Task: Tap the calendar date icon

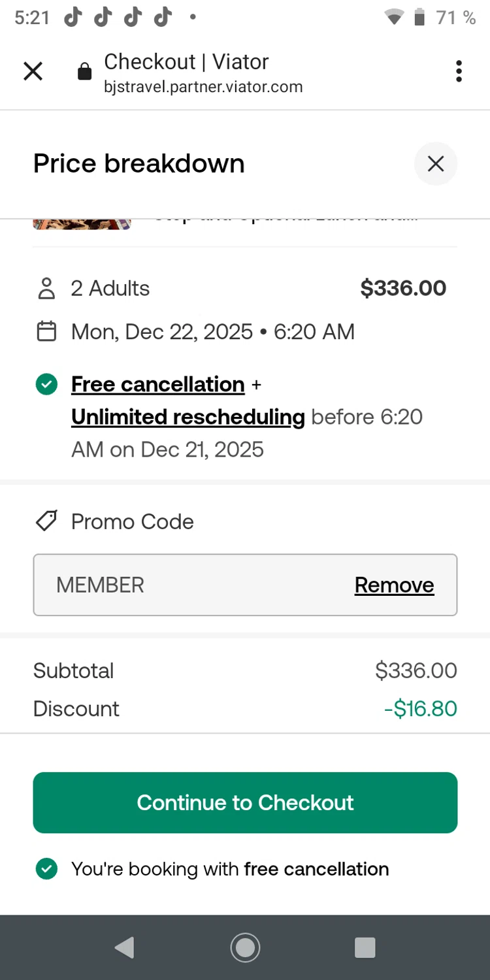Action: (46, 332)
